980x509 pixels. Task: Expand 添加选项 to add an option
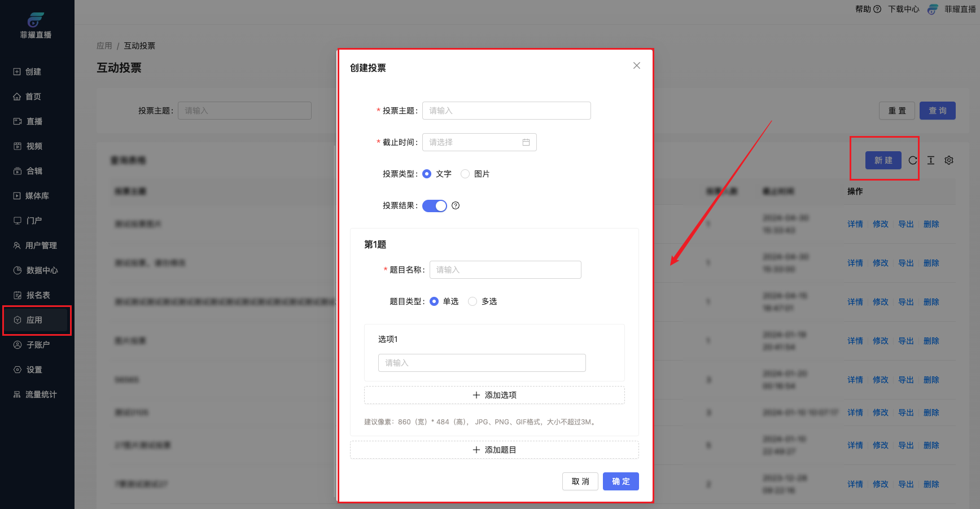pyautogui.click(x=494, y=395)
